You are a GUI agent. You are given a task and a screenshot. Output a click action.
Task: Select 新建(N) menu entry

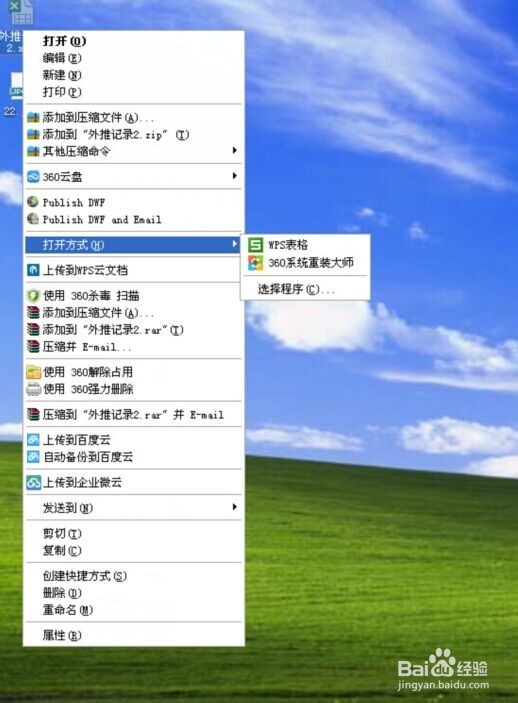click(134, 75)
